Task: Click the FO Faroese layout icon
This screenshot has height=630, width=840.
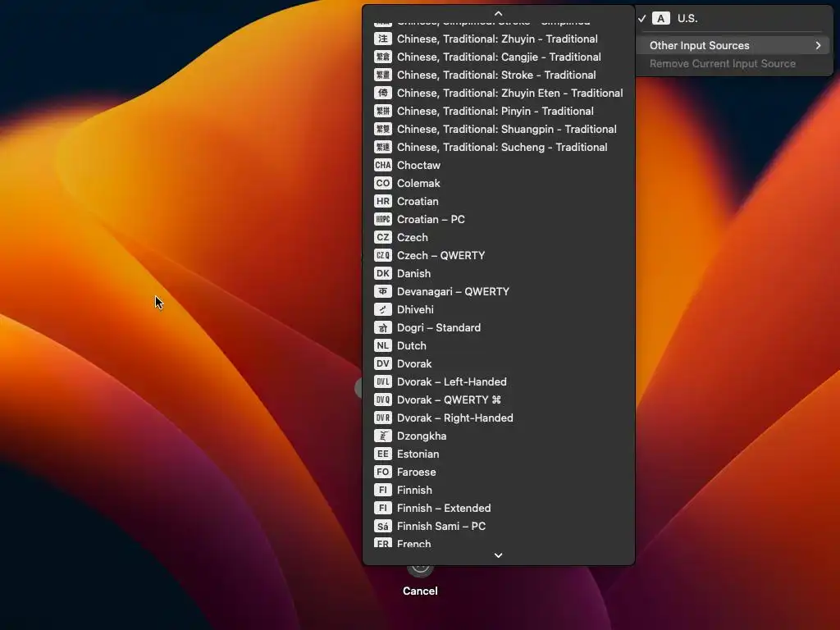Action: (382, 472)
